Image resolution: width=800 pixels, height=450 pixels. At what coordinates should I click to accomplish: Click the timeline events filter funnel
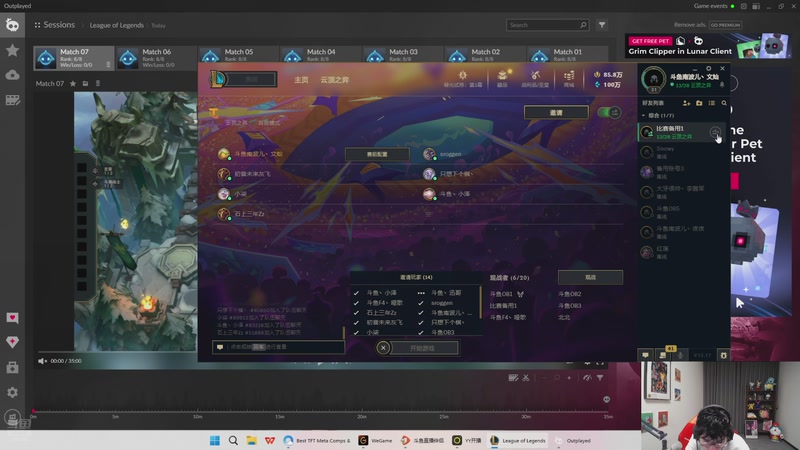600,378
